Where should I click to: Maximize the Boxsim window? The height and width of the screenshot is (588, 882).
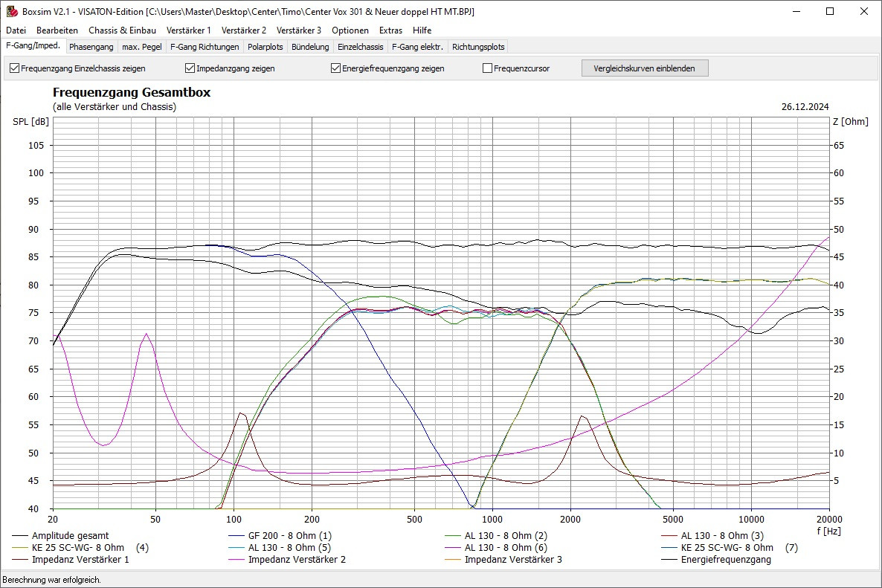(x=830, y=12)
